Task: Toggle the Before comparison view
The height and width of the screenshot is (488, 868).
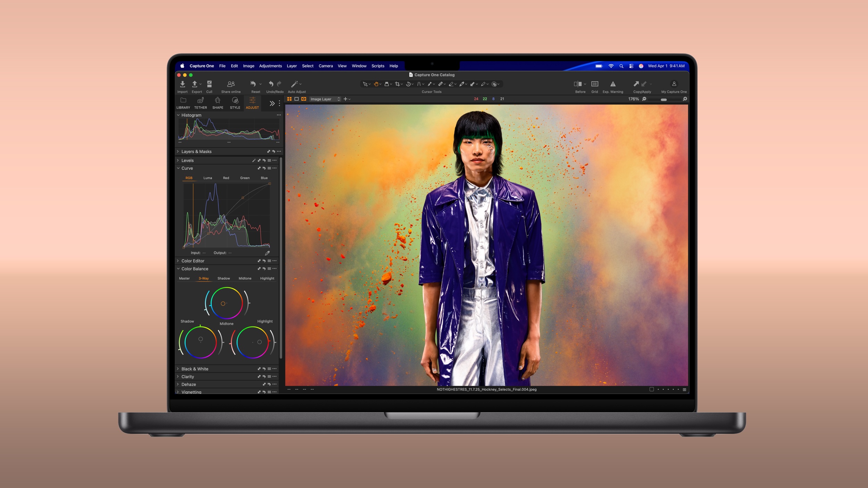Action: 577,84
